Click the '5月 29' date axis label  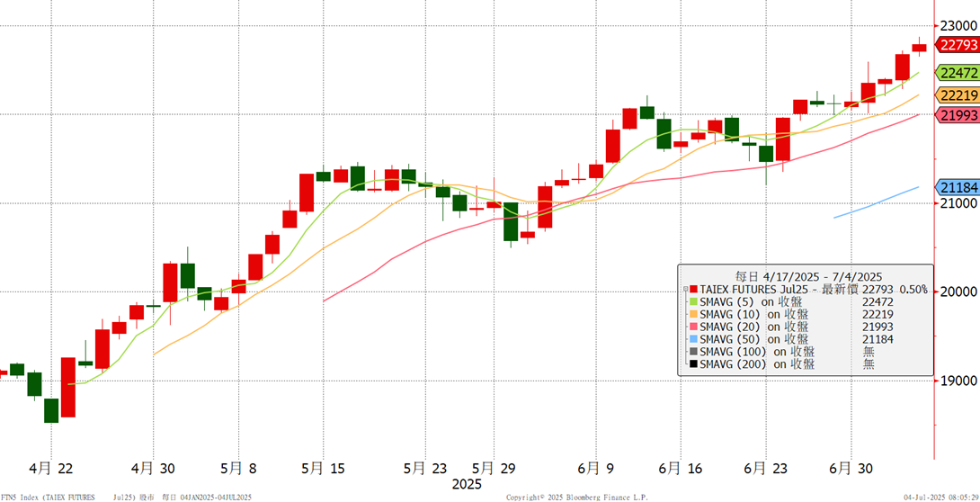pyautogui.click(x=494, y=469)
